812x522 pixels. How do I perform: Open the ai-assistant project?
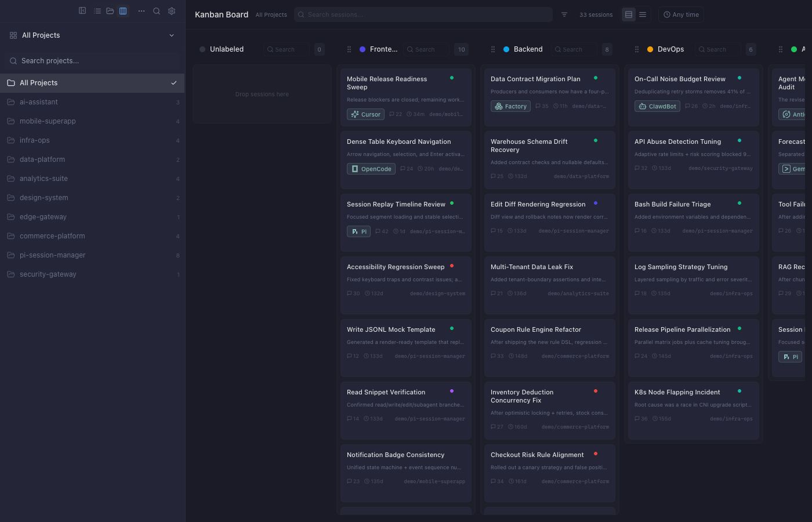pos(92,102)
